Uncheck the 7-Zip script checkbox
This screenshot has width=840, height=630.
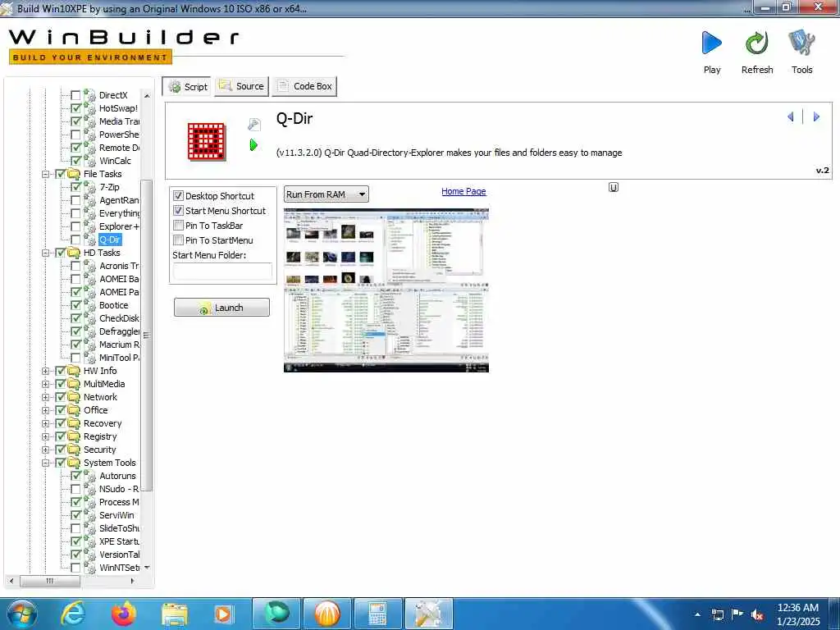[75, 187]
